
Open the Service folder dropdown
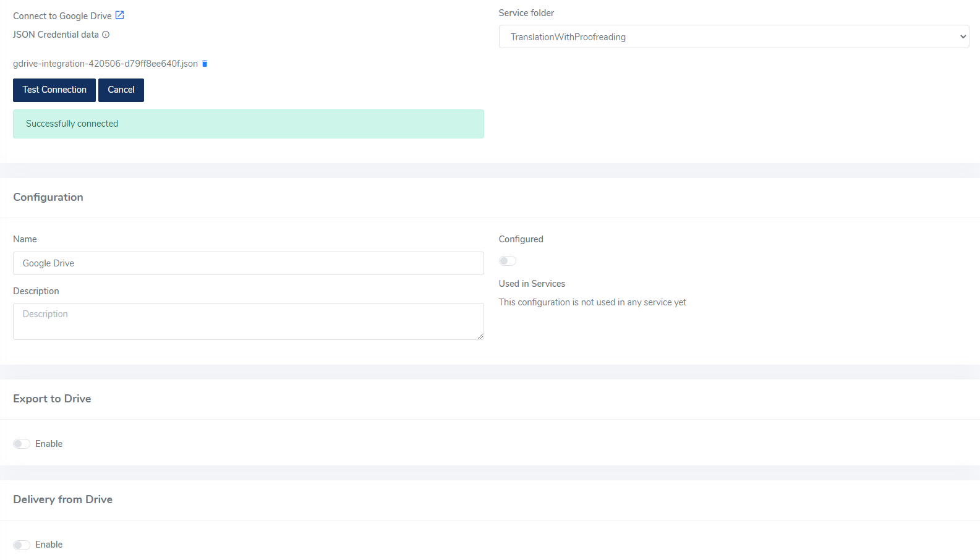coord(734,36)
